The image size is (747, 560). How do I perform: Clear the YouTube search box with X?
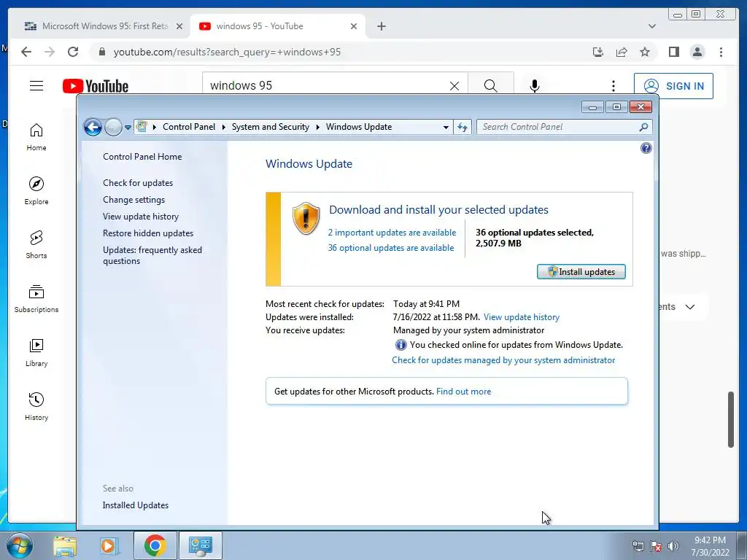[454, 86]
